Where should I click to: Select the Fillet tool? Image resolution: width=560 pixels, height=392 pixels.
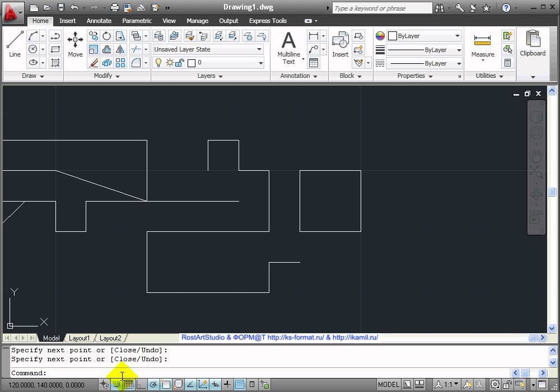136,63
